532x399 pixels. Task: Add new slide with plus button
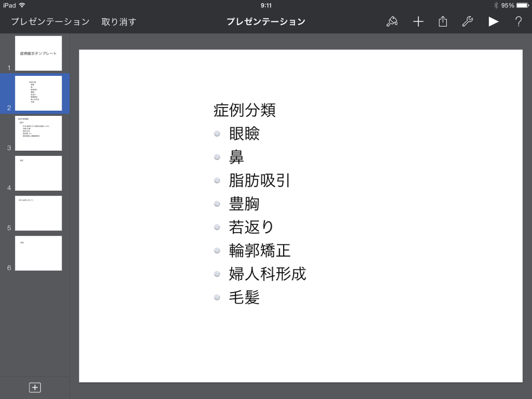[34, 387]
